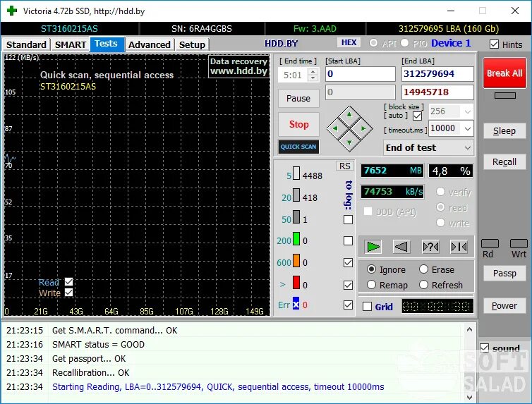Click the QUICK SCAN button
532x404 pixels.
click(298, 147)
